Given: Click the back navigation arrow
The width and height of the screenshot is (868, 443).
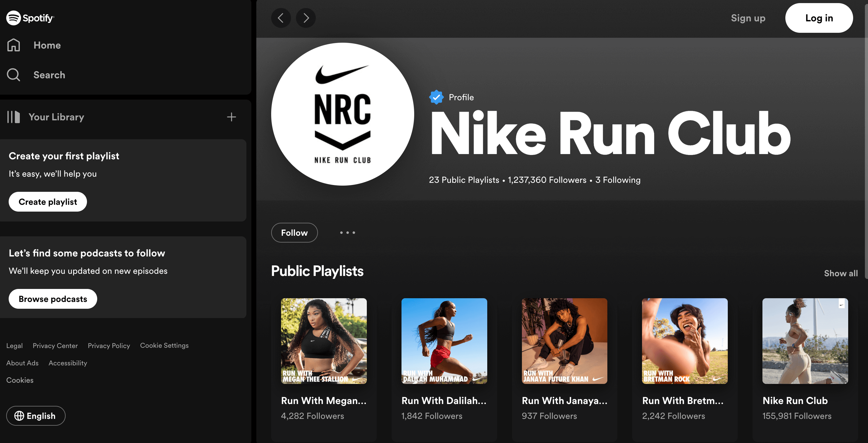Looking at the screenshot, I should click(x=281, y=18).
